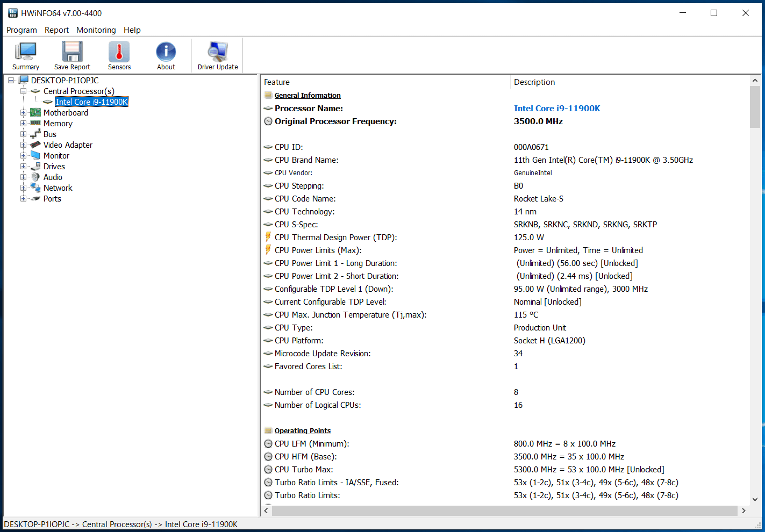Click the vertical scrollbar down arrow

[755, 499]
